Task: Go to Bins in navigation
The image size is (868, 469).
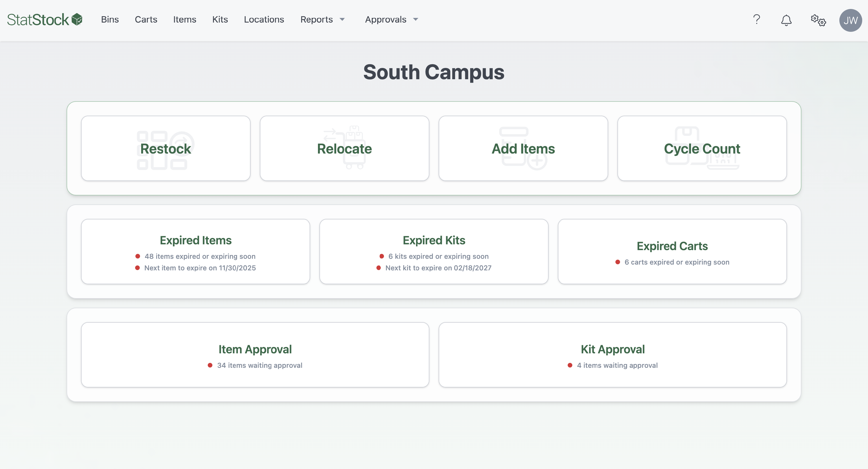Action: [x=110, y=20]
